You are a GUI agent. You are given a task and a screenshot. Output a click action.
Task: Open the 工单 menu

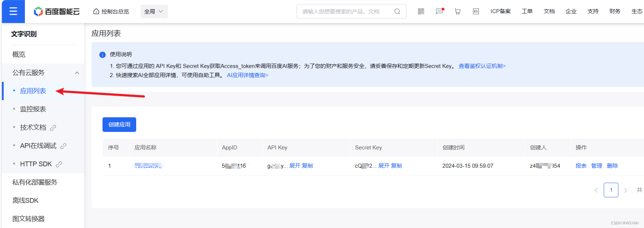527,11
